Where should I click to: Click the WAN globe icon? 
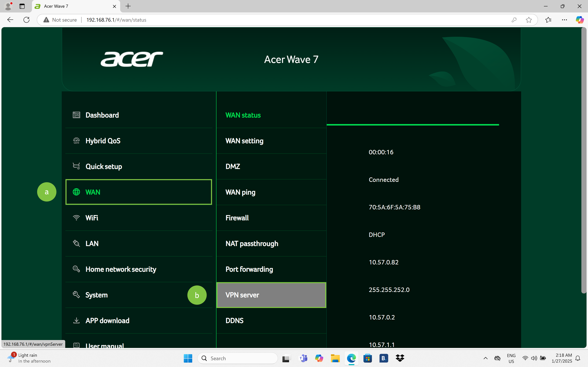(x=76, y=192)
